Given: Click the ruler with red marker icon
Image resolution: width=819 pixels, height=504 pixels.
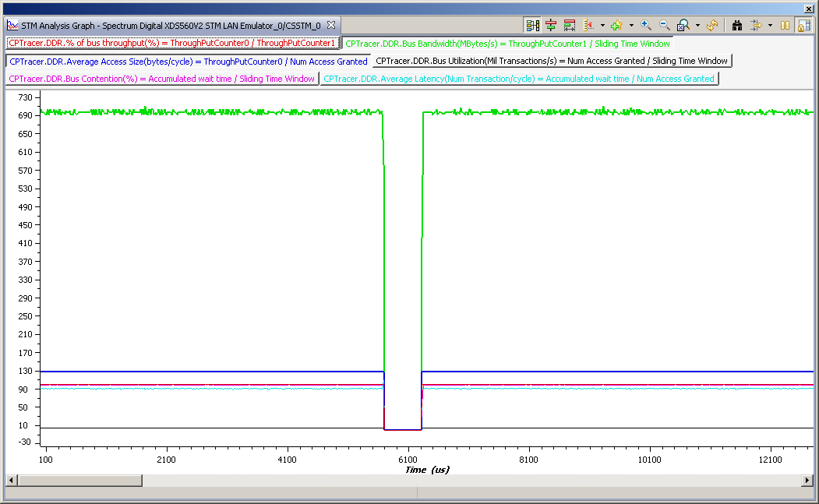Looking at the screenshot, I should click(588, 25).
